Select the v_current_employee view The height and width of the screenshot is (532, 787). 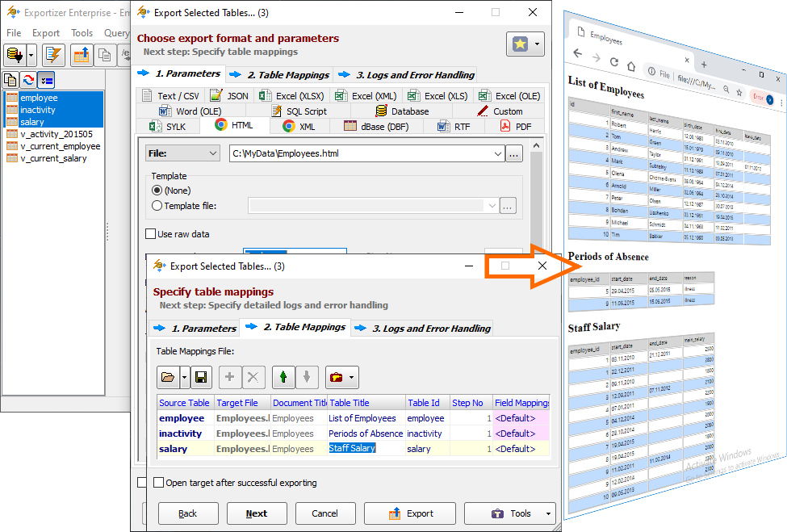point(53,146)
